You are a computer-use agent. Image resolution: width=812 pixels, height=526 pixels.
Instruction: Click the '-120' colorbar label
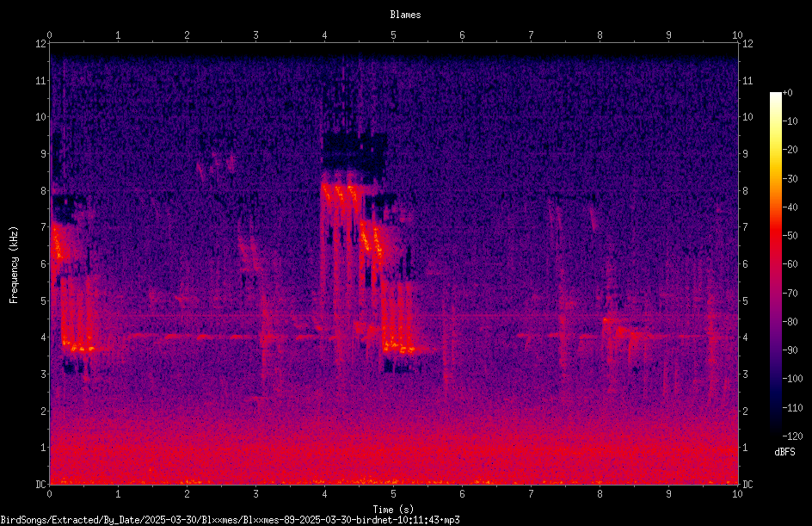point(792,436)
